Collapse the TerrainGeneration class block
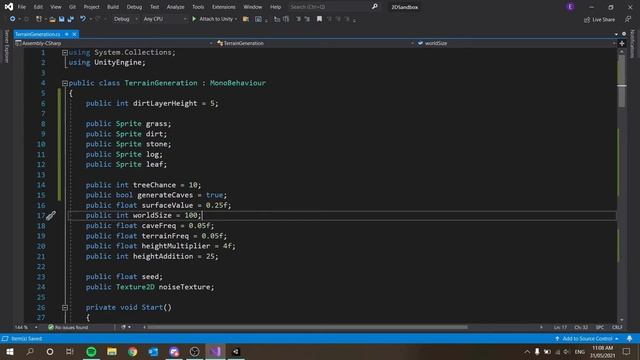 [64, 83]
